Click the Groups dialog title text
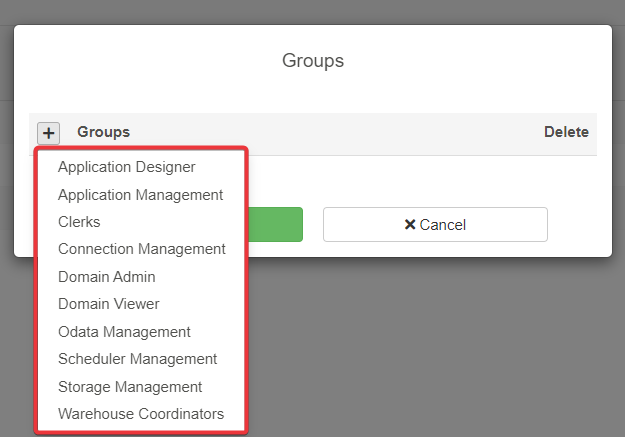This screenshot has width=625, height=437. pyautogui.click(x=313, y=61)
